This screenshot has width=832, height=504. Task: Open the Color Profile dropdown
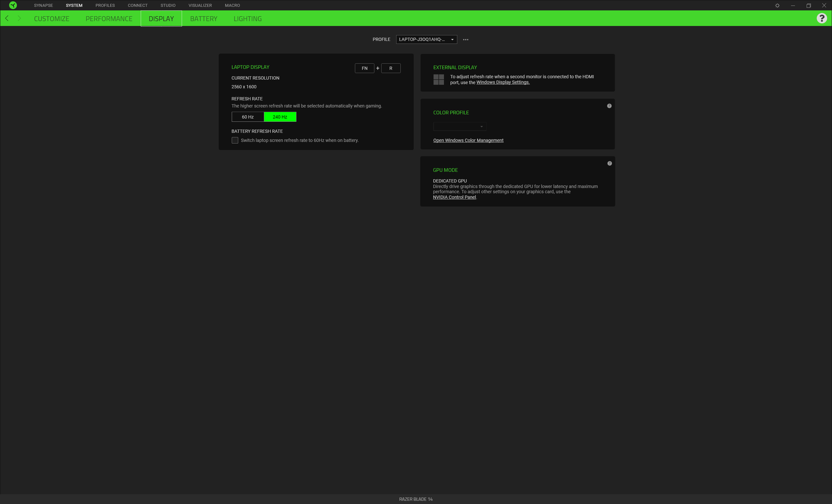point(460,126)
